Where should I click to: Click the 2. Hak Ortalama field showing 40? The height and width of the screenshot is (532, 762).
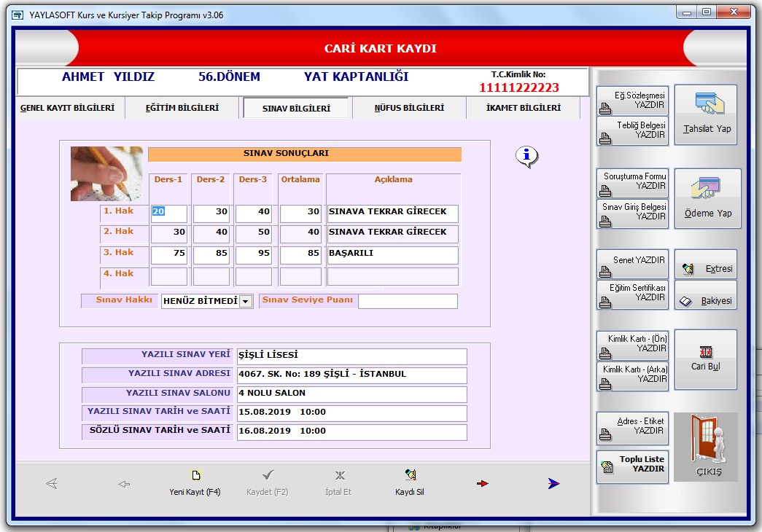click(301, 232)
